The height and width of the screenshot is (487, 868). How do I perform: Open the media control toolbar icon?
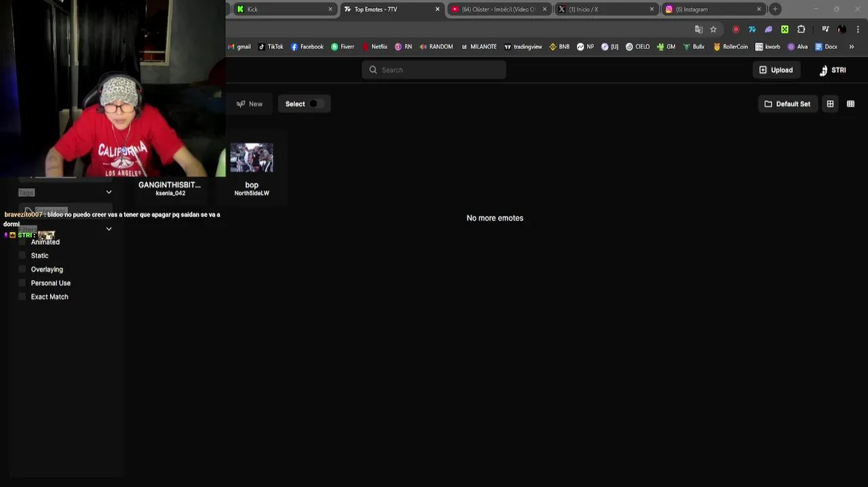(825, 29)
